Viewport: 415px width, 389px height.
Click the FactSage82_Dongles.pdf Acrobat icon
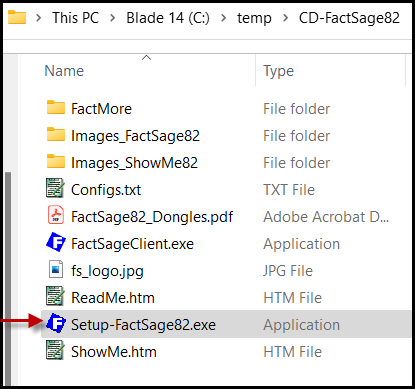click(x=56, y=215)
